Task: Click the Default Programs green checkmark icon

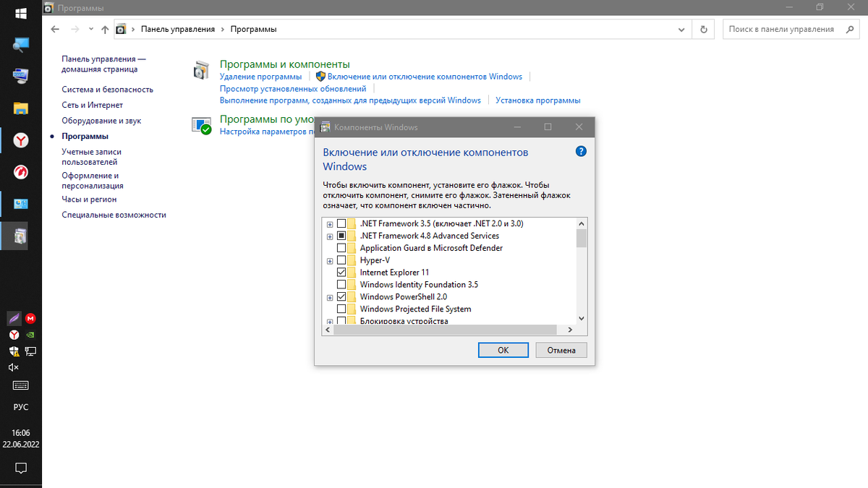Action: click(x=200, y=124)
